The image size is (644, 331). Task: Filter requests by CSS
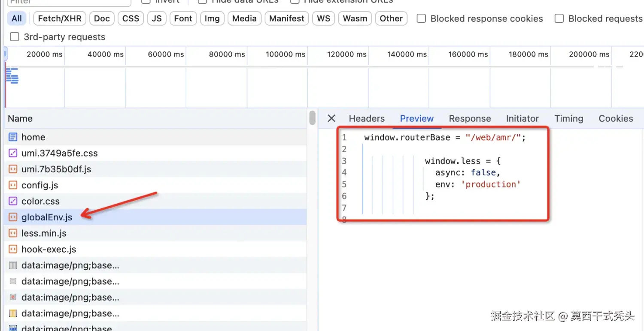(131, 18)
